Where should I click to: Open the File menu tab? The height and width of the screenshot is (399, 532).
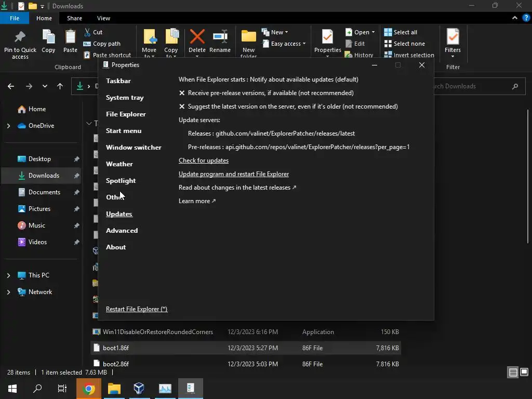[15, 18]
